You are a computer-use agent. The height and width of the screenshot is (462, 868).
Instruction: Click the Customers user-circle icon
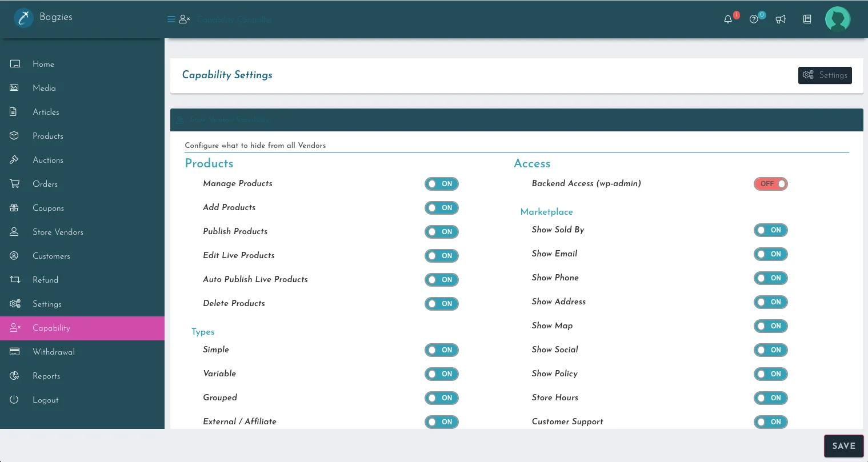[x=14, y=256]
